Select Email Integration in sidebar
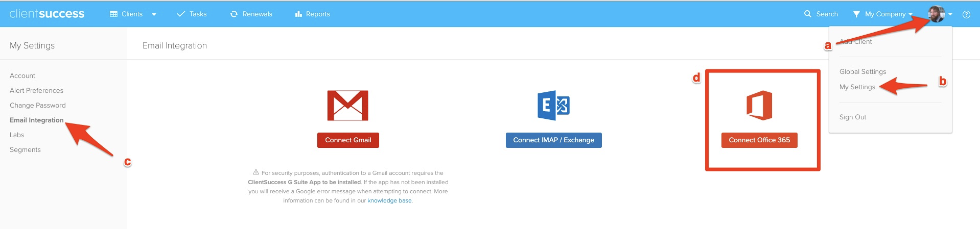The image size is (980, 229). (x=36, y=120)
